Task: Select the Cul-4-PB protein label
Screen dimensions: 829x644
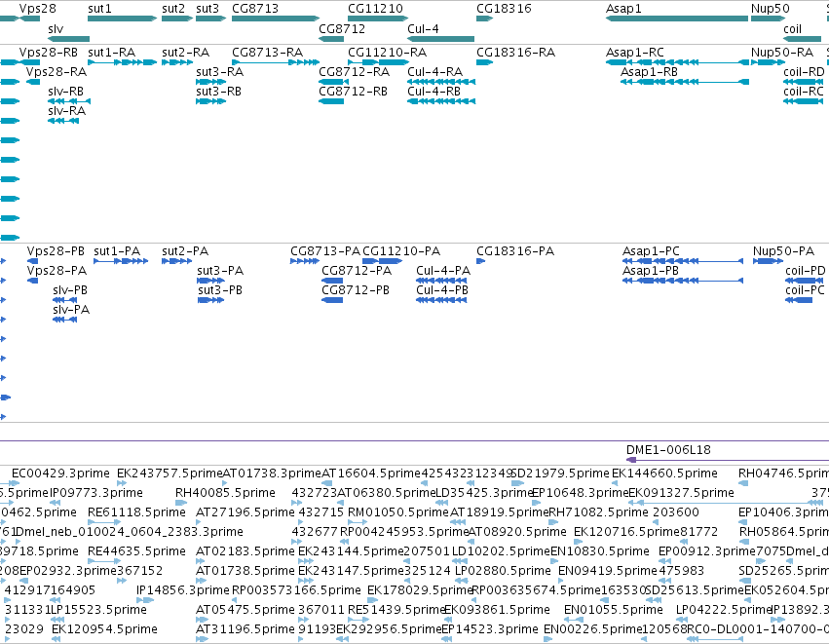Action: point(442,290)
